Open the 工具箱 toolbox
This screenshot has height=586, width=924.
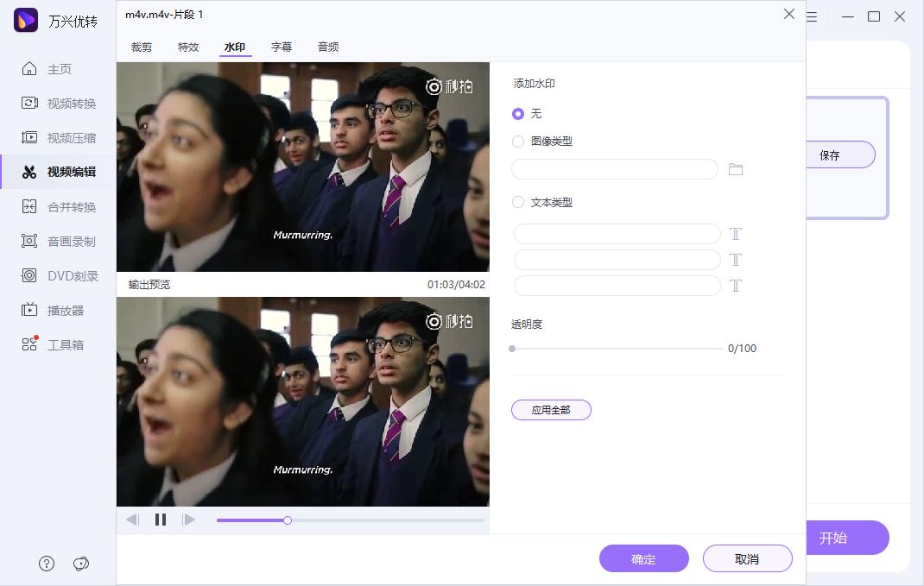[65, 344]
